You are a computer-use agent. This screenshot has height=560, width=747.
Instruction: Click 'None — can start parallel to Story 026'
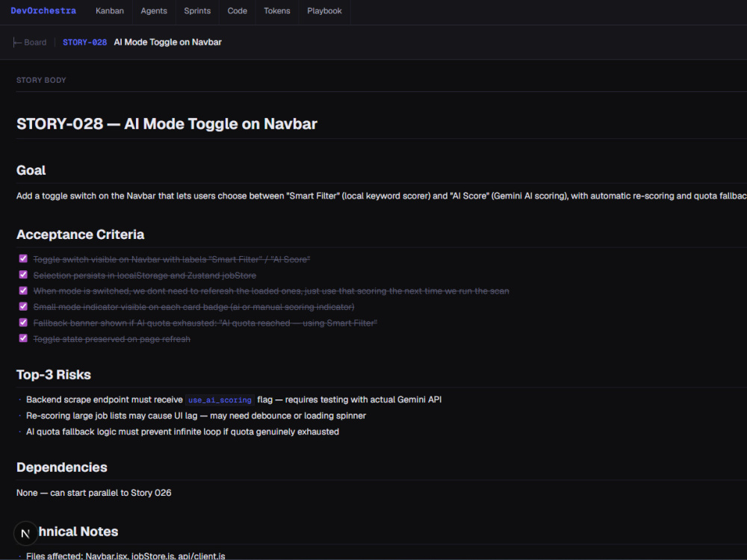point(94,493)
